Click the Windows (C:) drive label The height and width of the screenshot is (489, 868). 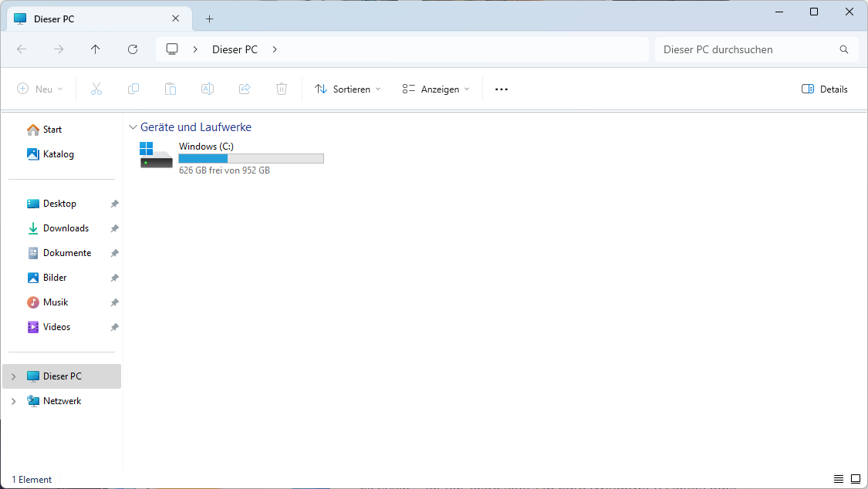206,146
